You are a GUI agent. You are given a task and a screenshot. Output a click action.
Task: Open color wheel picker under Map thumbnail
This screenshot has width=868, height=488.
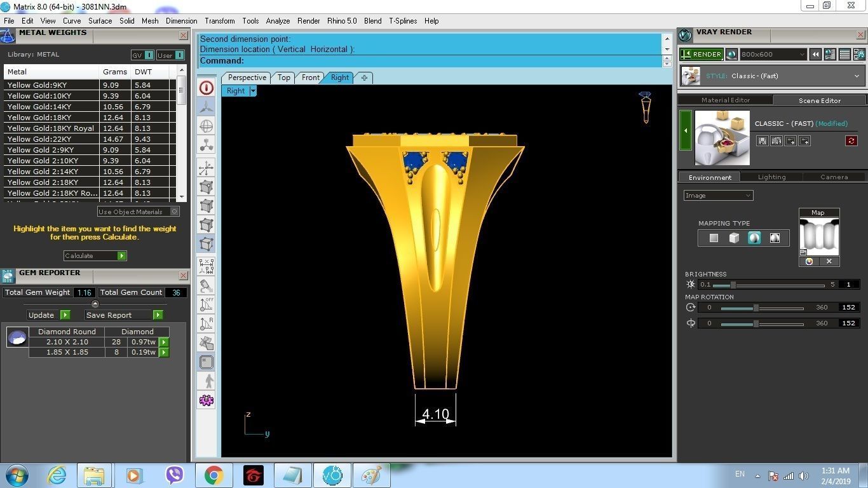point(809,261)
